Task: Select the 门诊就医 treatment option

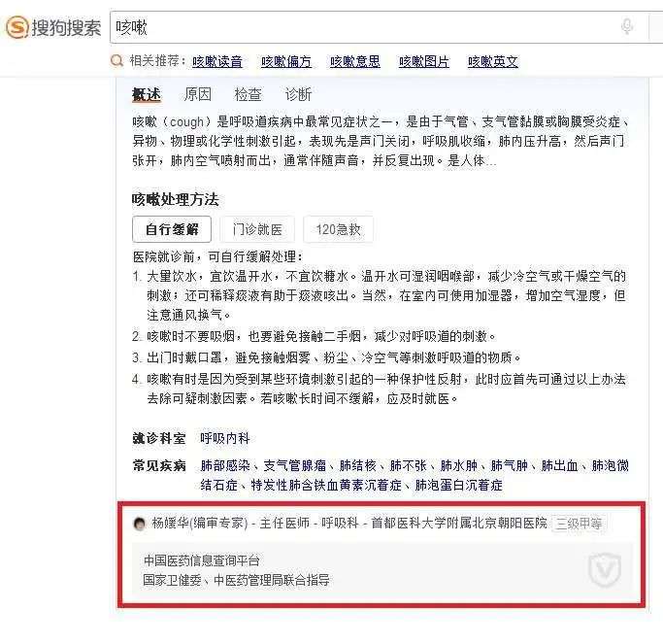Action: [257, 229]
